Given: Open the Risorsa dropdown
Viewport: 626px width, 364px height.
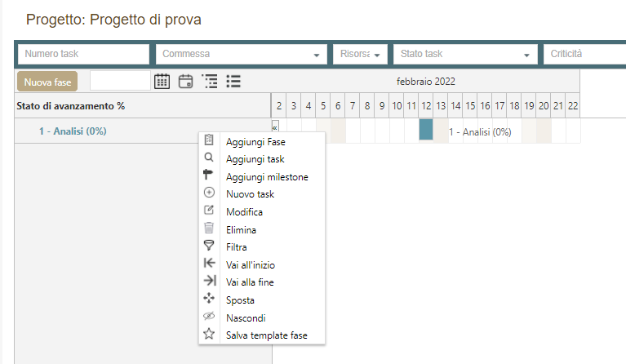Looking at the screenshot, I should (x=360, y=54).
